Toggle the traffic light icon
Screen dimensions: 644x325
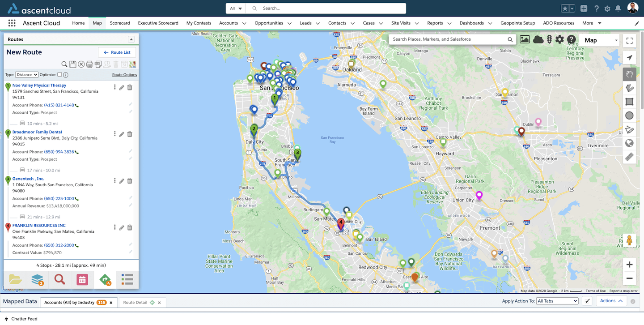[x=550, y=39]
